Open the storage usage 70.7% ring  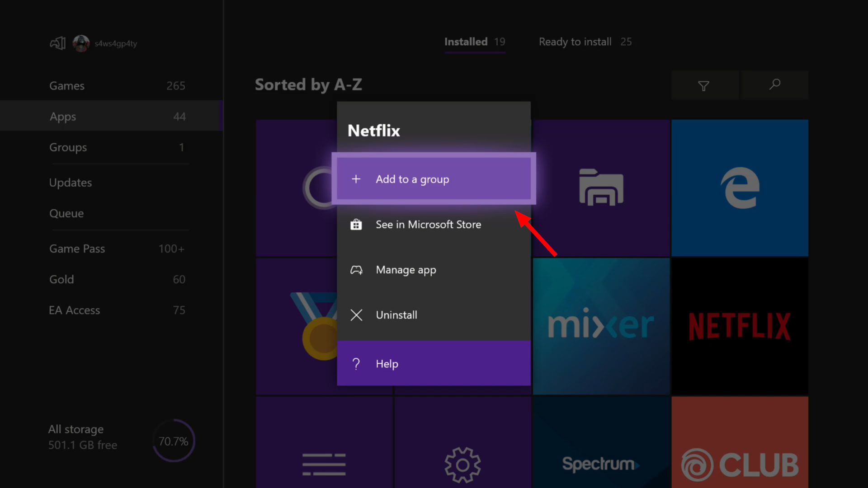[174, 441]
